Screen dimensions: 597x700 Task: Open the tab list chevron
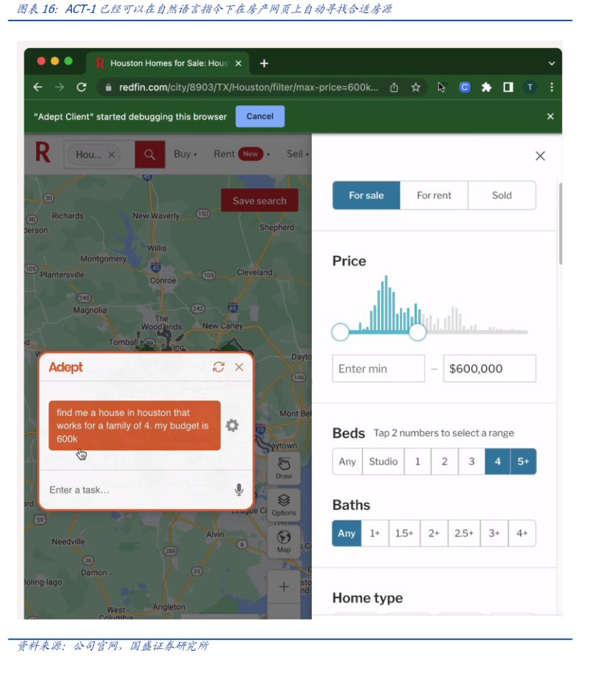pos(552,63)
